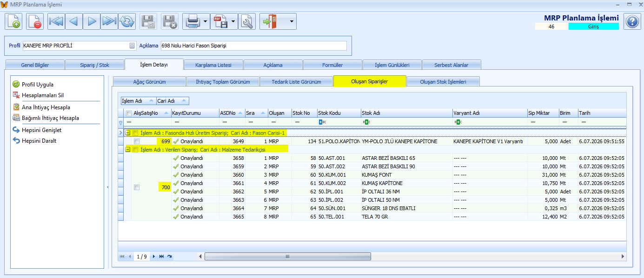Open the İşlem Günlükleri tab

click(x=392, y=65)
